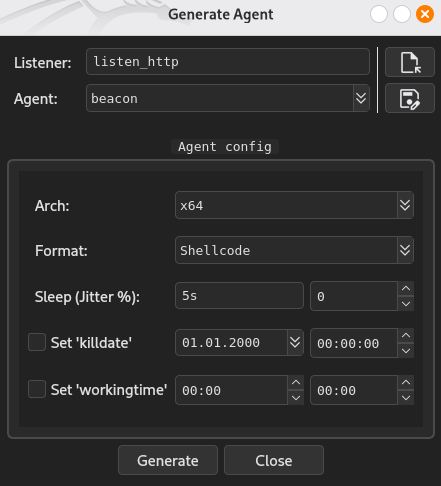Click the Generate button
Screen dimensions: 441x486
[x=168, y=460]
